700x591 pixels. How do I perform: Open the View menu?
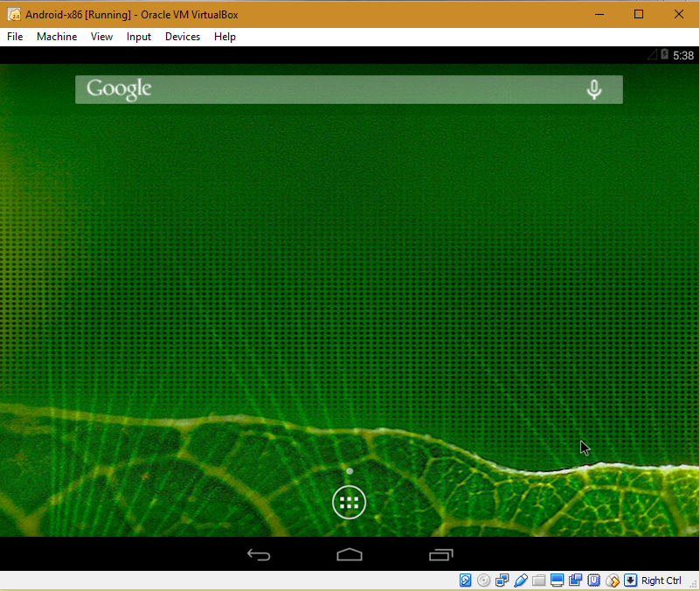101,37
